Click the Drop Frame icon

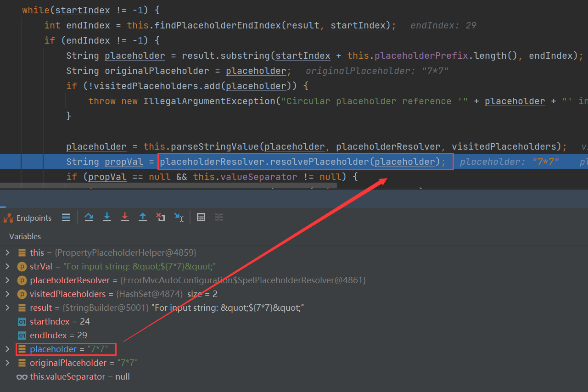[x=160, y=217]
